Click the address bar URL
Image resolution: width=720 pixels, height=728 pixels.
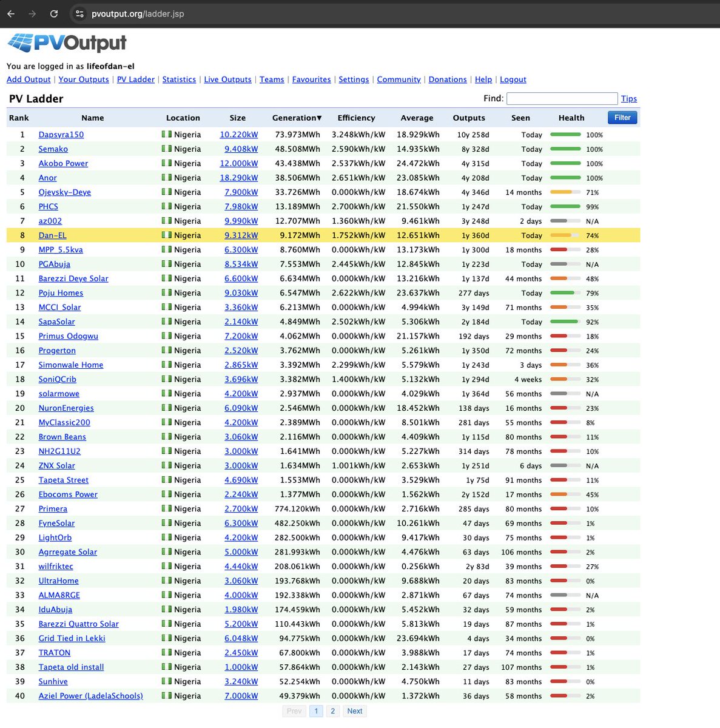pyautogui.click(x=138, y=13)
